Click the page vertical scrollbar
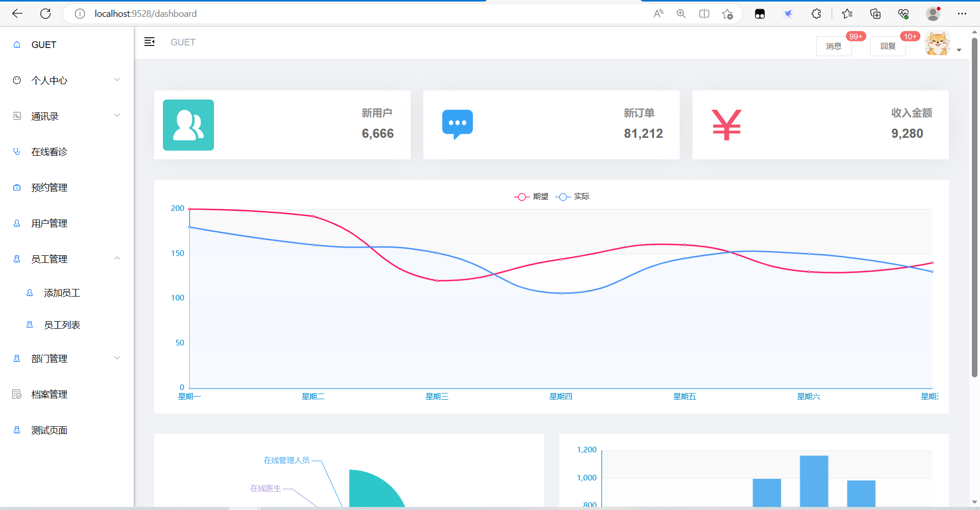980x510 pixels. click(x=974, y=207)
